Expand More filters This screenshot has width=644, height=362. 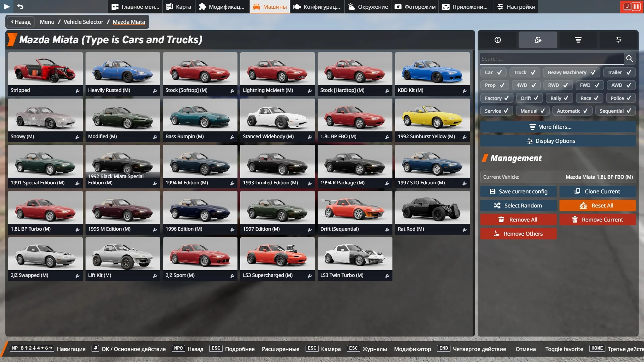coord(558,127)
